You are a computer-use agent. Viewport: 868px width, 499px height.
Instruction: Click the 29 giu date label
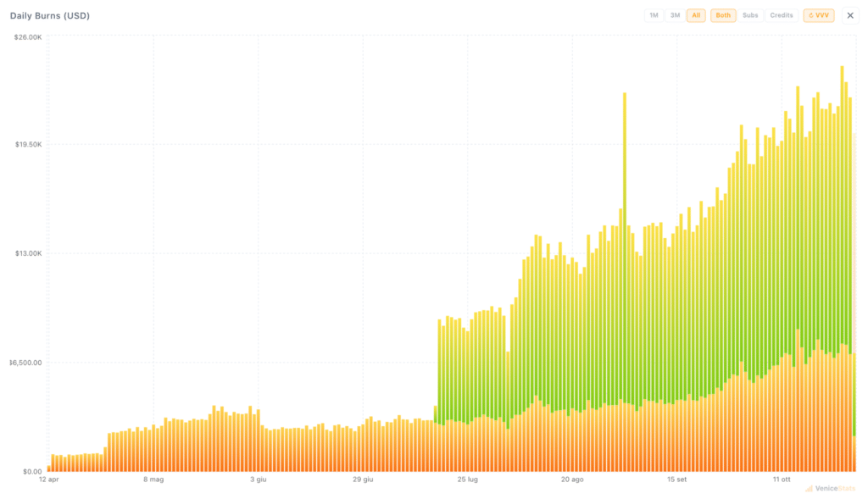(x=363, y=479)
